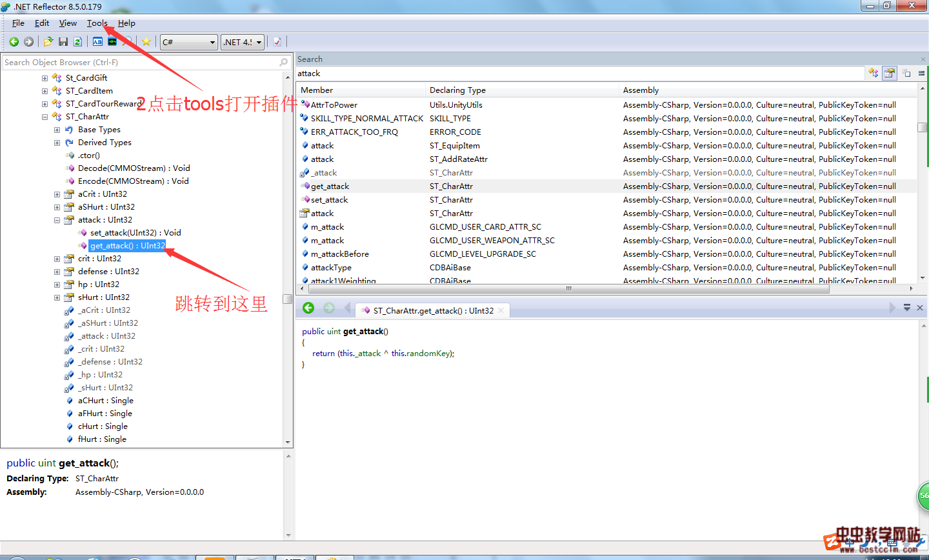Select the SKILL_TYPE_NORMAL_ATTACK search result

click(606, 119)
